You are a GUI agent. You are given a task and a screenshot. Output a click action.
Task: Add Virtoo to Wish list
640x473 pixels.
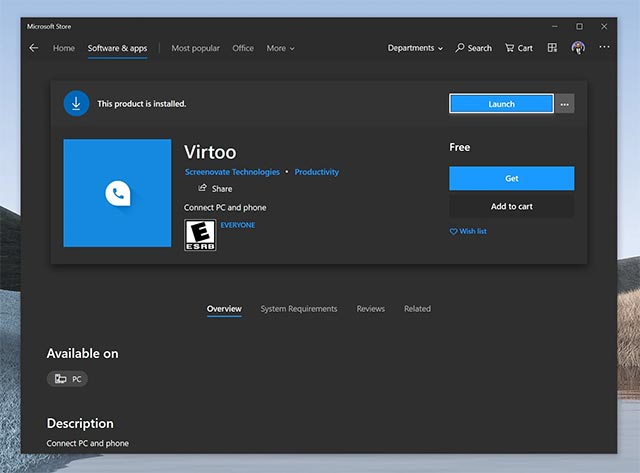467,231
